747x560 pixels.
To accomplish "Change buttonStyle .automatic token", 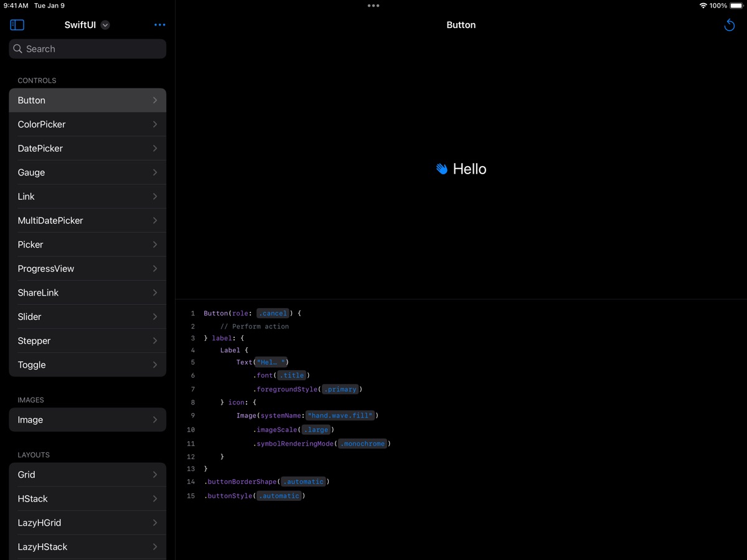I will 280,496.
